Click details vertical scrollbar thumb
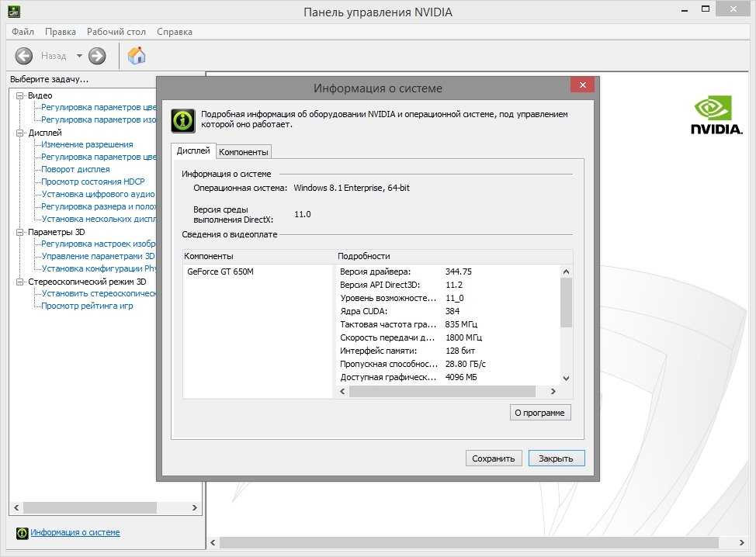The width and height of the screenshot is (756, 557). click(567, 303)
